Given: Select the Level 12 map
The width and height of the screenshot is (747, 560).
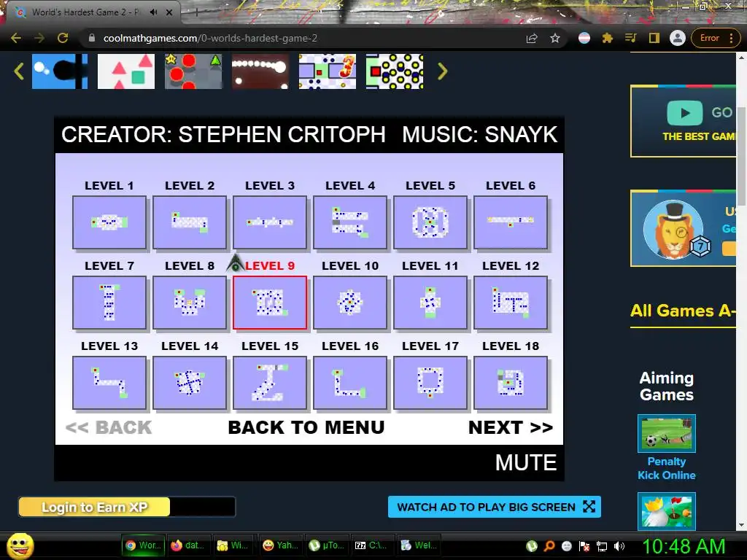Looking at the screenshot, I should coord(511,303).
